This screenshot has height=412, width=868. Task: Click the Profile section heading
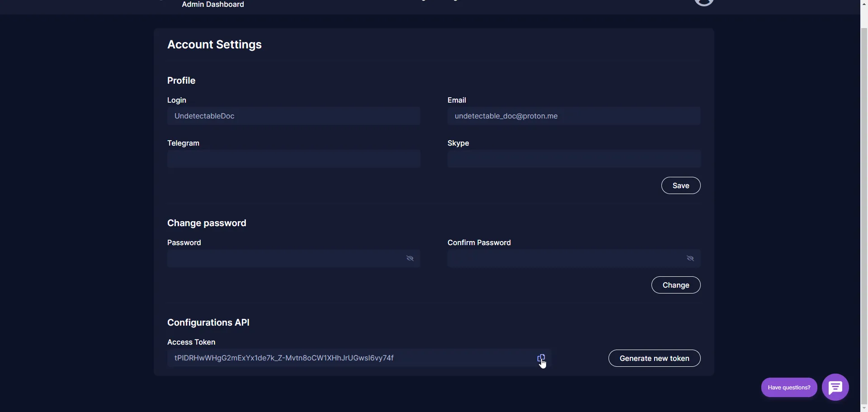click(x=181, y=81)
